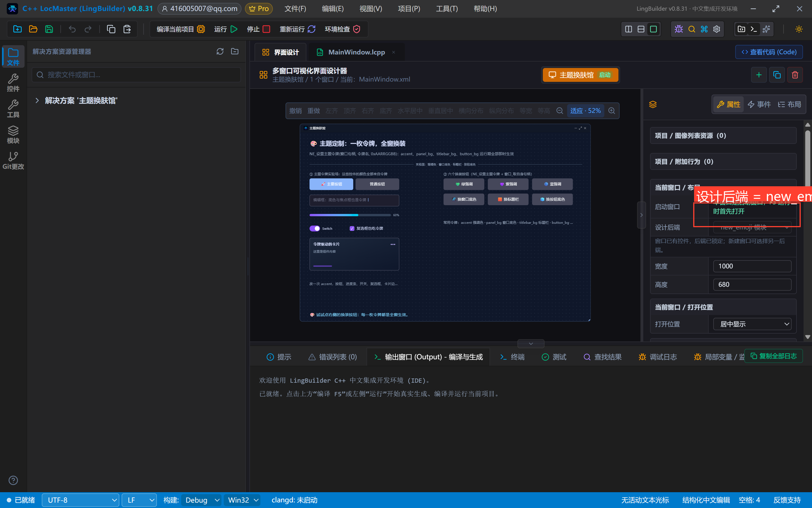
Task: Open Debug build configuration dropdown
Action: [201, 500]
